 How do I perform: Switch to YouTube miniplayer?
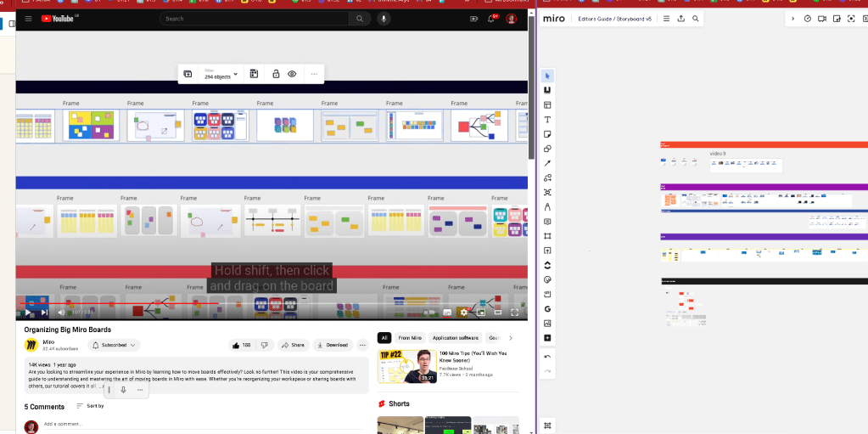click(x=481, y=313)
